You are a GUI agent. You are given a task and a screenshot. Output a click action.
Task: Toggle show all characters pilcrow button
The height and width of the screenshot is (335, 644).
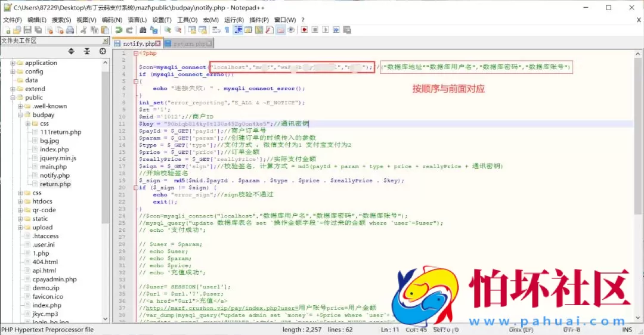click(x=227, y=30)
